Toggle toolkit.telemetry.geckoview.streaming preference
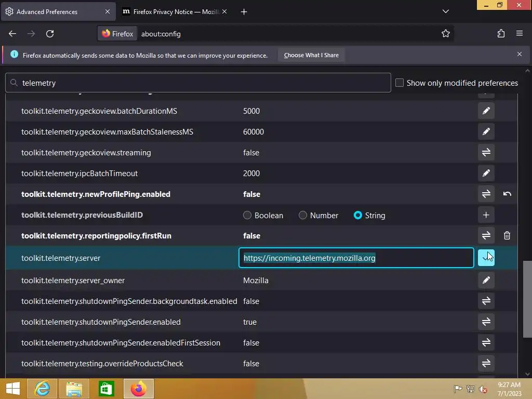 [486, 152]
